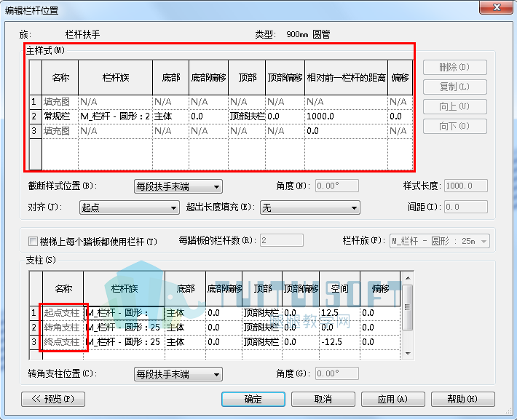Open the 栏杆族(F) dropdown

pyautogui.click(x=439, y=241)
